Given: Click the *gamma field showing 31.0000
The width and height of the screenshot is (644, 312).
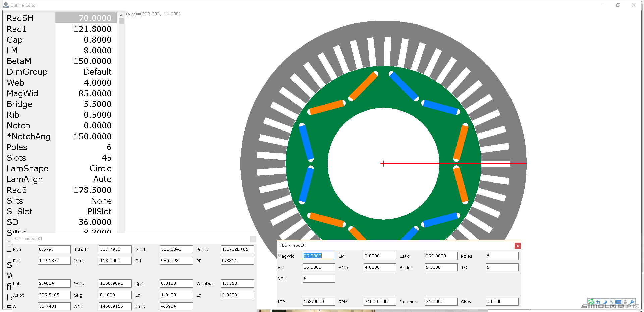Looking at the screenshot, I should [441, 302].
